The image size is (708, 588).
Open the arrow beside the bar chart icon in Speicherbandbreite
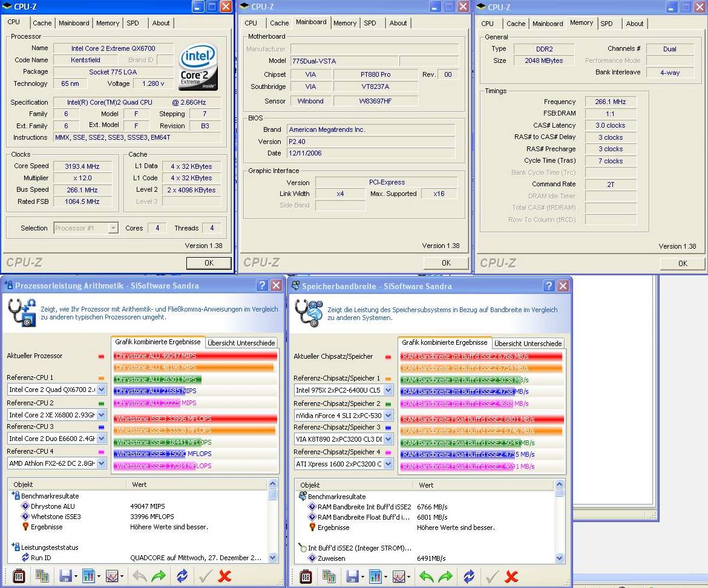(385, 577)
